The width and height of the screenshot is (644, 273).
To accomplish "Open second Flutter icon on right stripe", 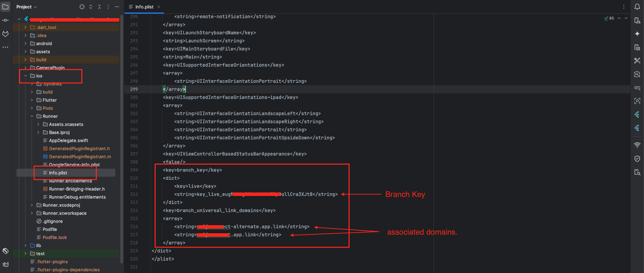I will pyautogui.click(x=637, y=128).
